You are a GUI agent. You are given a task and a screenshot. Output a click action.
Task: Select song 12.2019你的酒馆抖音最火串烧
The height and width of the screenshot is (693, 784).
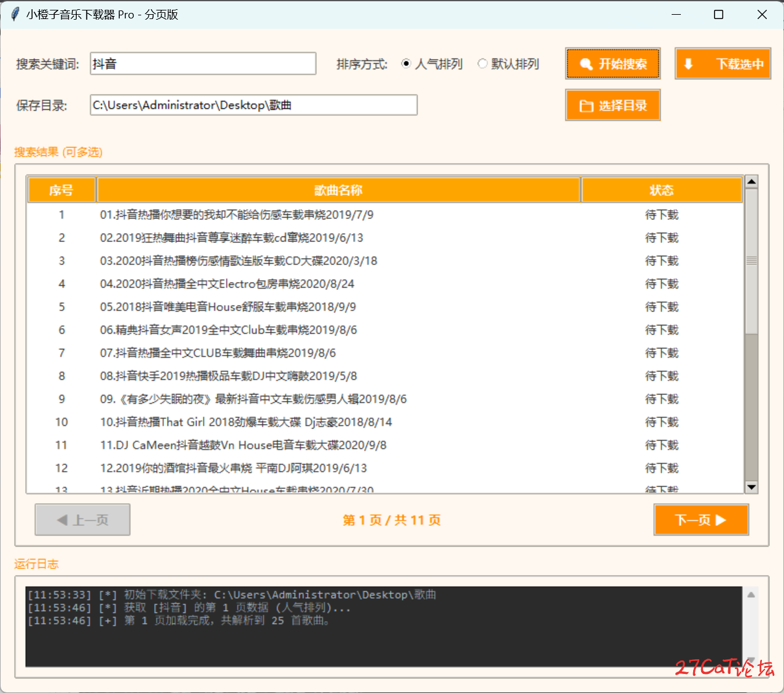(x=384, y=468)
